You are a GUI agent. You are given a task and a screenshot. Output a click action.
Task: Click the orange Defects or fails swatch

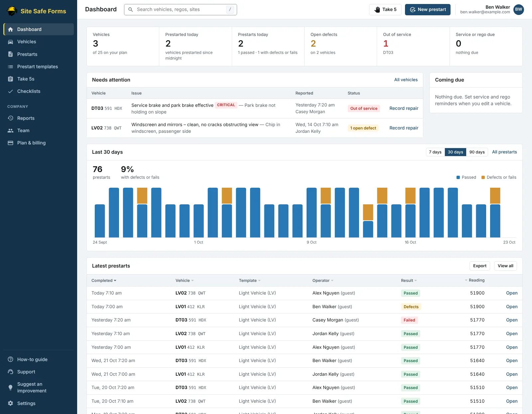tap(483, 177)
